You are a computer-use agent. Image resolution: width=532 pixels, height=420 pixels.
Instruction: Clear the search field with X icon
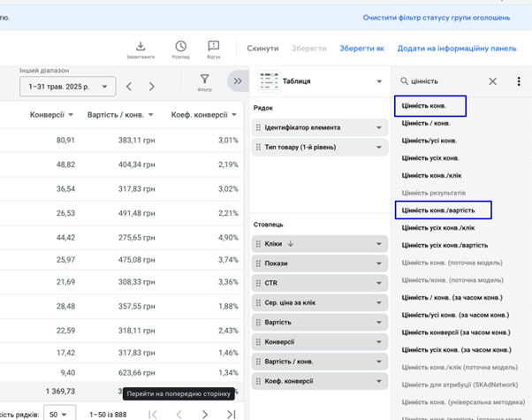point(492,81)
